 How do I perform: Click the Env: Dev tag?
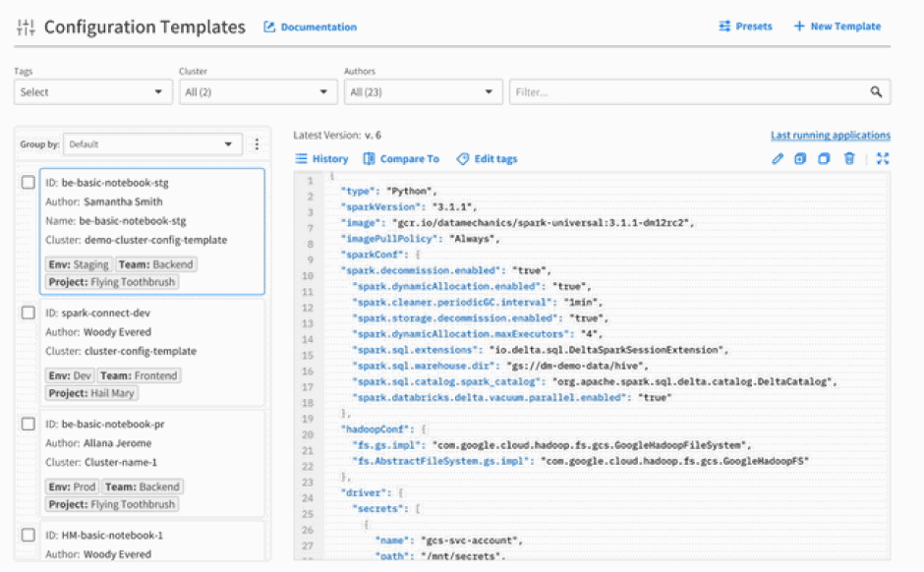pyautogui.click(x=70, y=375)
